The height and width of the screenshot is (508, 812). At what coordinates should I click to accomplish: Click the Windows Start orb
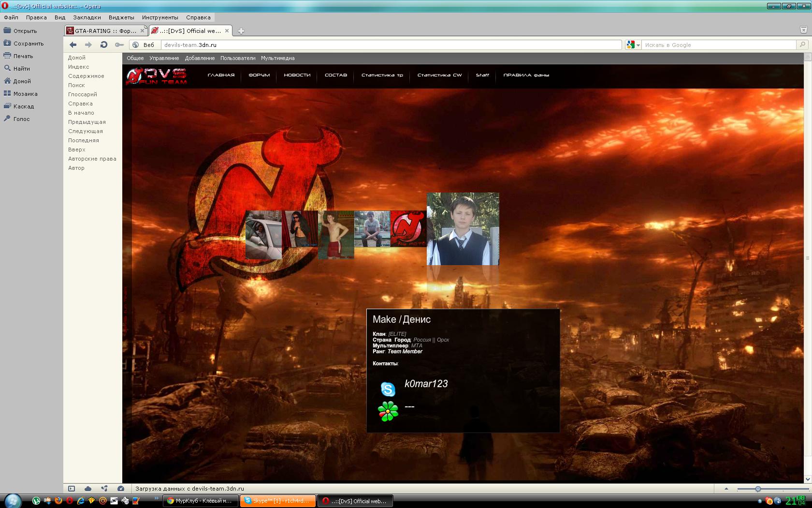pyautogui.click(x=12, y=501)
